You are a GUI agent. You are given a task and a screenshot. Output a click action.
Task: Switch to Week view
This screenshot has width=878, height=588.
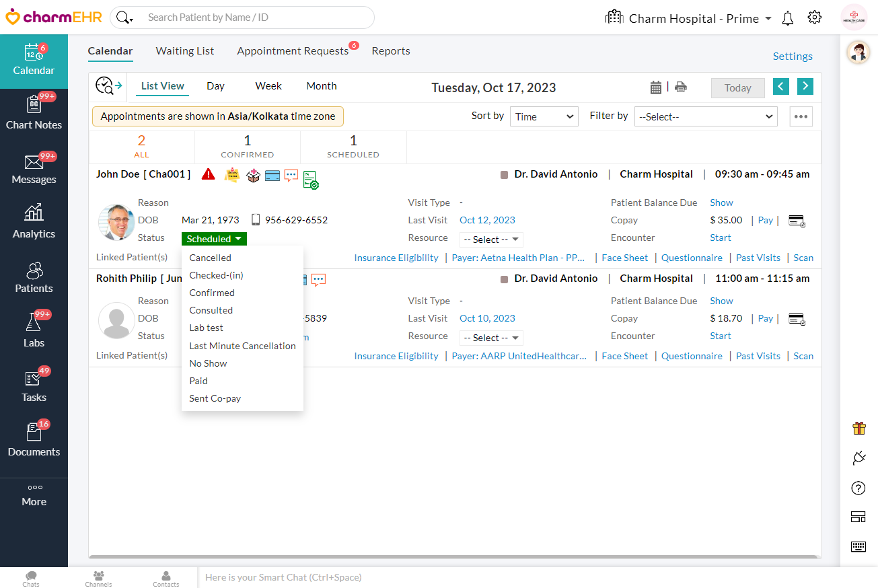[x=268, y=86]
